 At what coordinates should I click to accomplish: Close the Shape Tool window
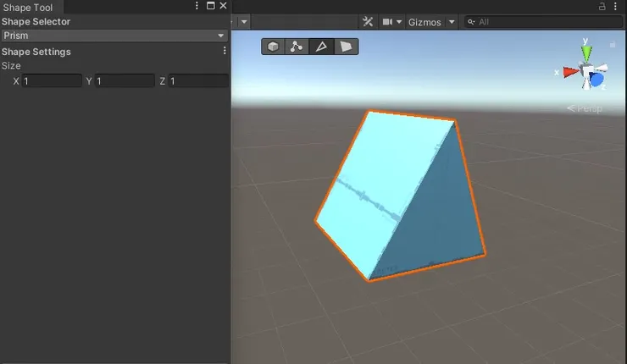(x=223, y=6)
